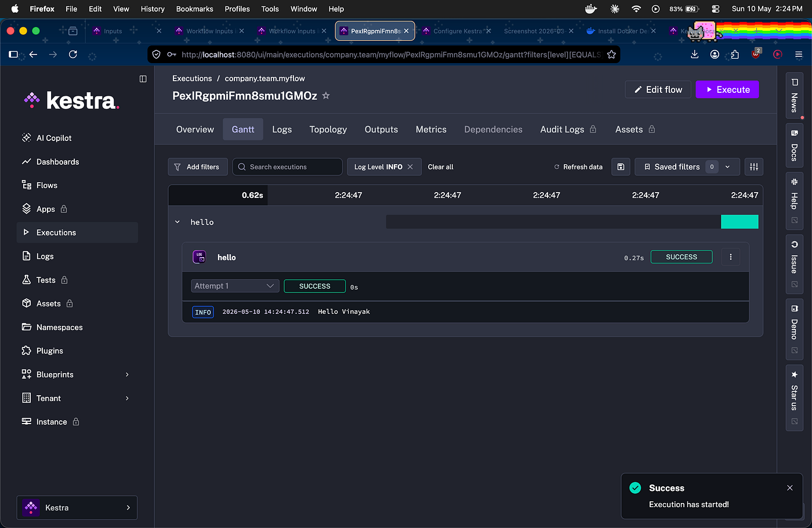Open Apps section
Viewport: 812px width, 528px height.
(x=45, y=209)
